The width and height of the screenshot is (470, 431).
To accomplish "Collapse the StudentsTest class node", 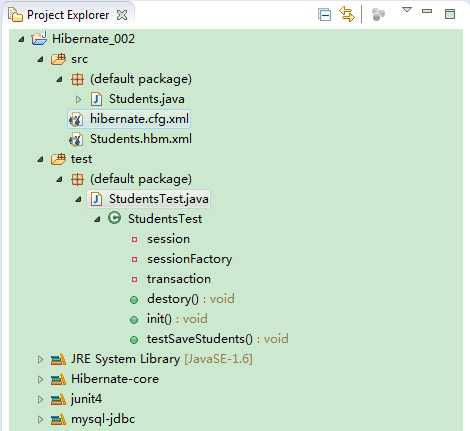I will pos(97,219).
